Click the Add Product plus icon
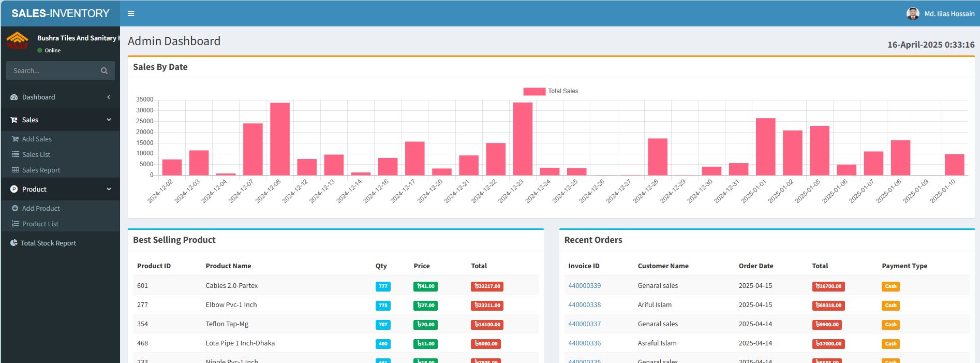980x363 pixels. (x=15, y=208)
